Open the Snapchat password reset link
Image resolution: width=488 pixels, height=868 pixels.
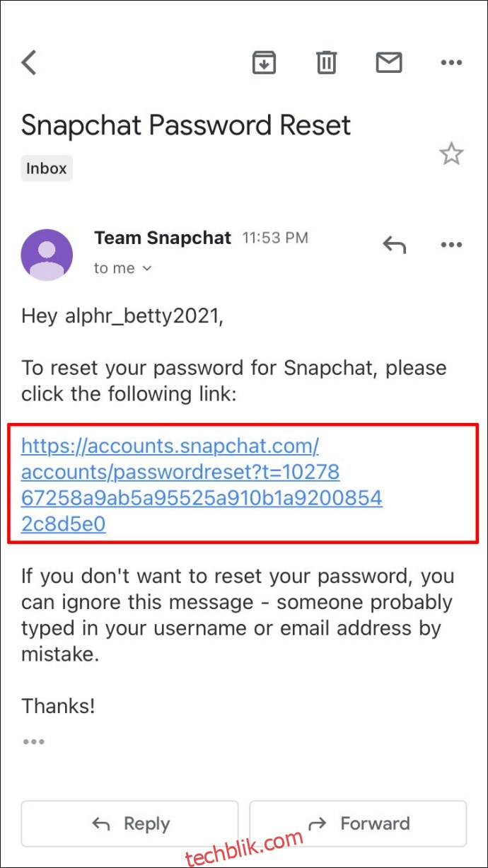click(x=202, y=485)
